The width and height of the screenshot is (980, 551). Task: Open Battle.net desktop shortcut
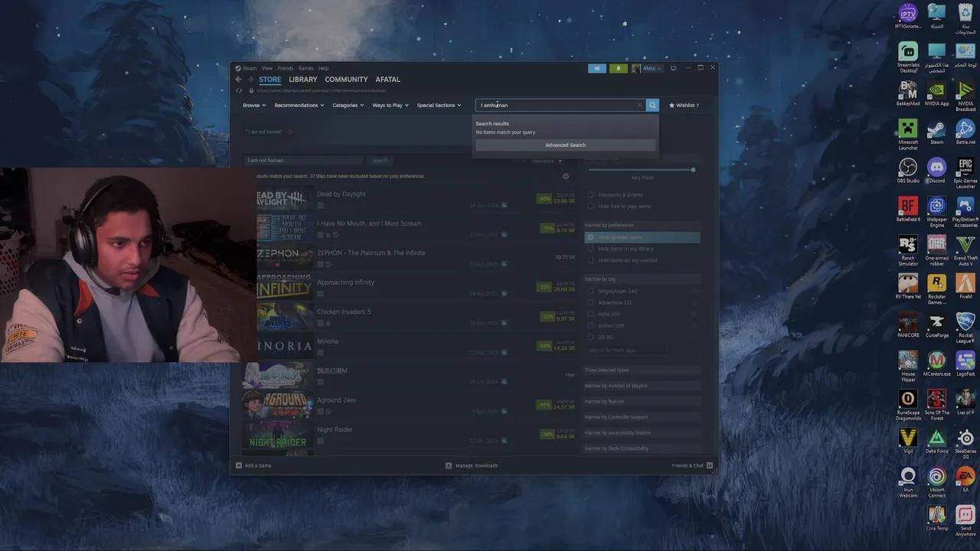coord(965,132)
